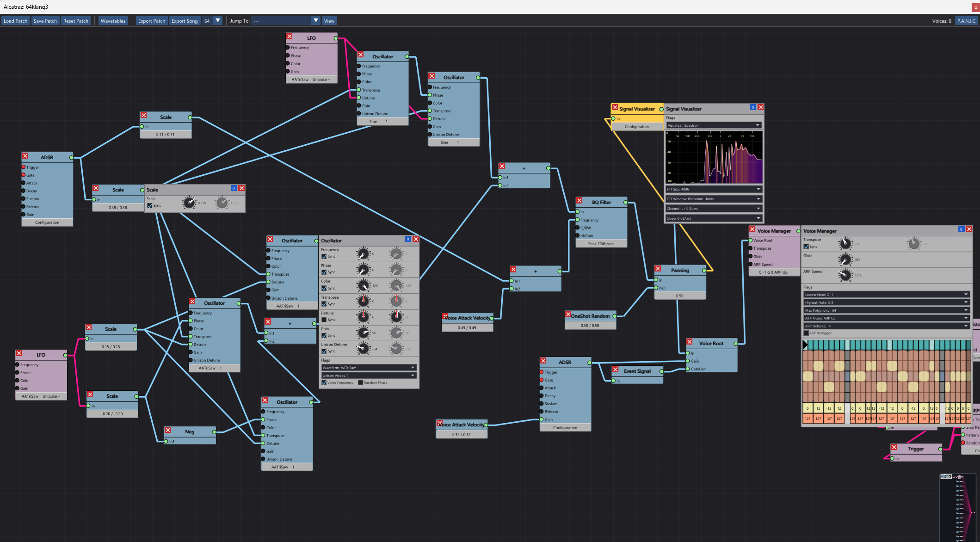Click the left Scale knob in Scale panel
Image resolution: width=980 pixels, height=542 pixels.
click(x=189, y=203)
